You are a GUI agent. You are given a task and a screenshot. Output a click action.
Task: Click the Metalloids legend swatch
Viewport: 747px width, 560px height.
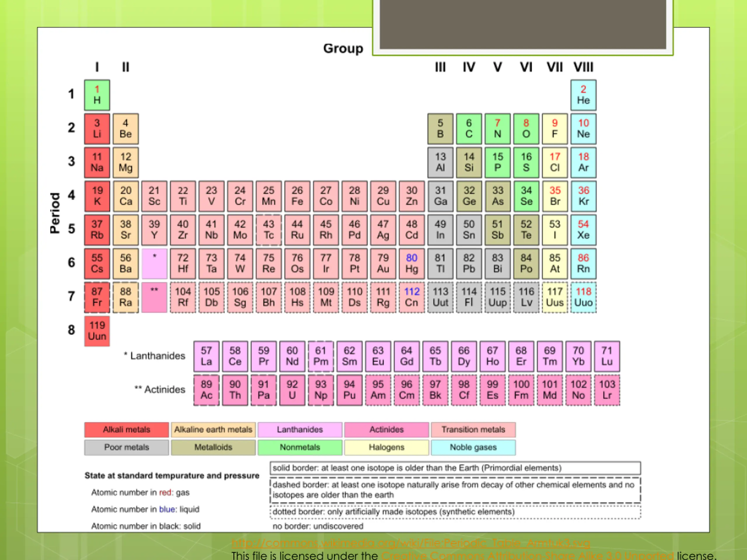[213, 447]
